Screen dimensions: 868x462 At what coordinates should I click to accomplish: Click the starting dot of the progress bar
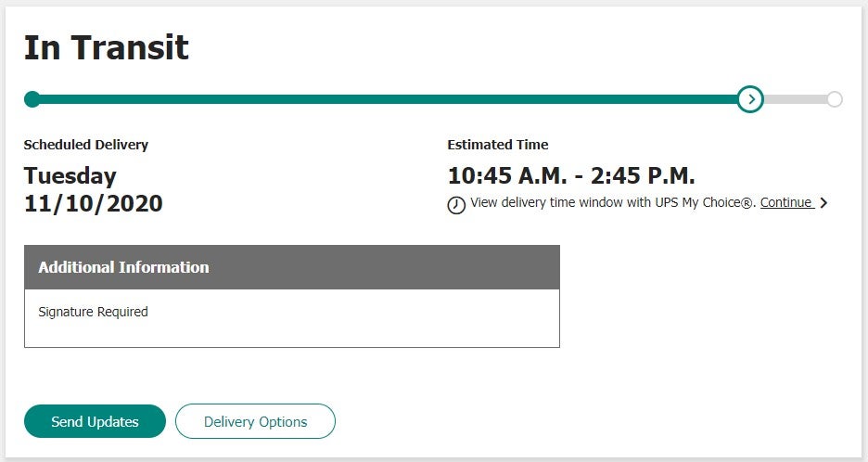coord(32,99)
